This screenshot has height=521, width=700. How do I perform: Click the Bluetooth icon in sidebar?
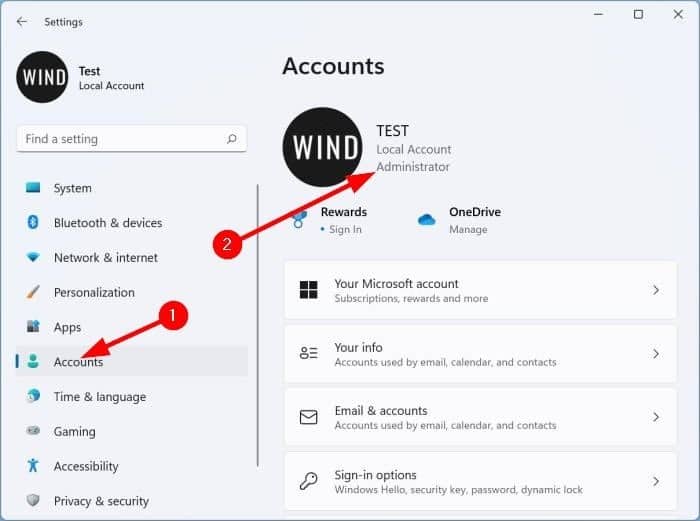(x=33, y=222)
